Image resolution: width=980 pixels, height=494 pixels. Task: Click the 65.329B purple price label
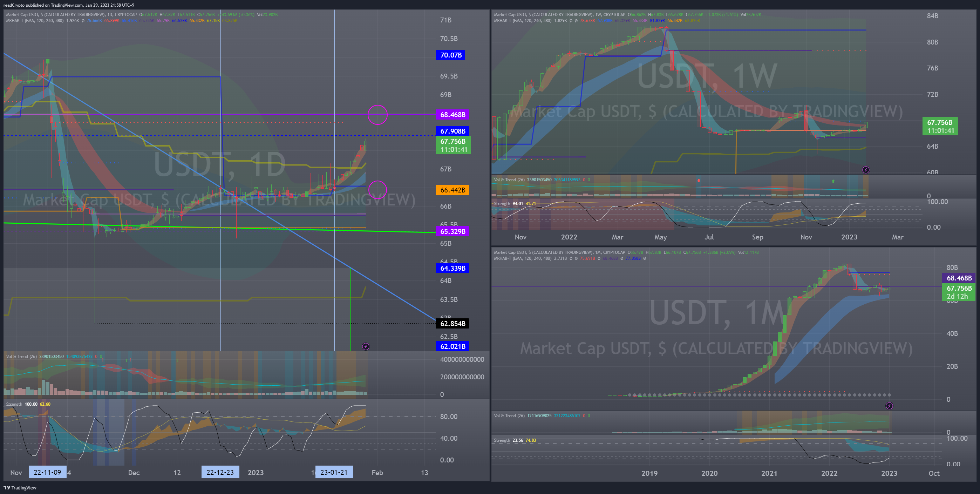coord(452,231)
